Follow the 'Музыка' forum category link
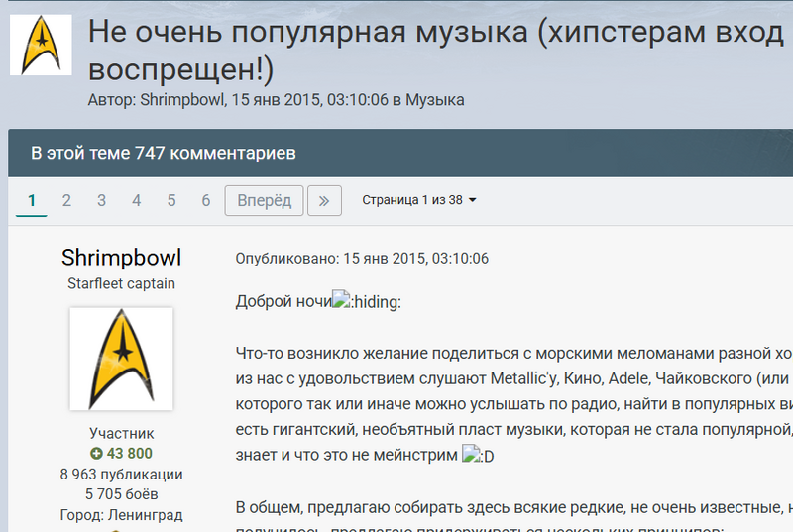 pyautogui.click(x=434, y=100)
